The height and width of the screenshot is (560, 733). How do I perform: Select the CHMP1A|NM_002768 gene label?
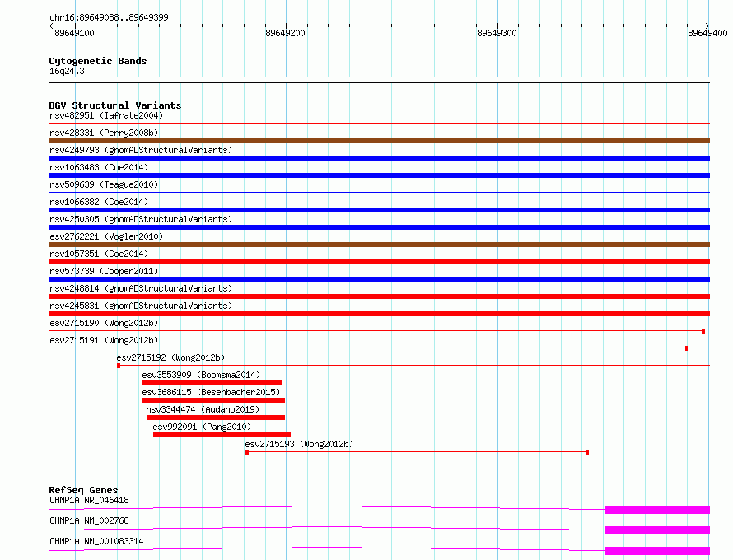[89, 520]
